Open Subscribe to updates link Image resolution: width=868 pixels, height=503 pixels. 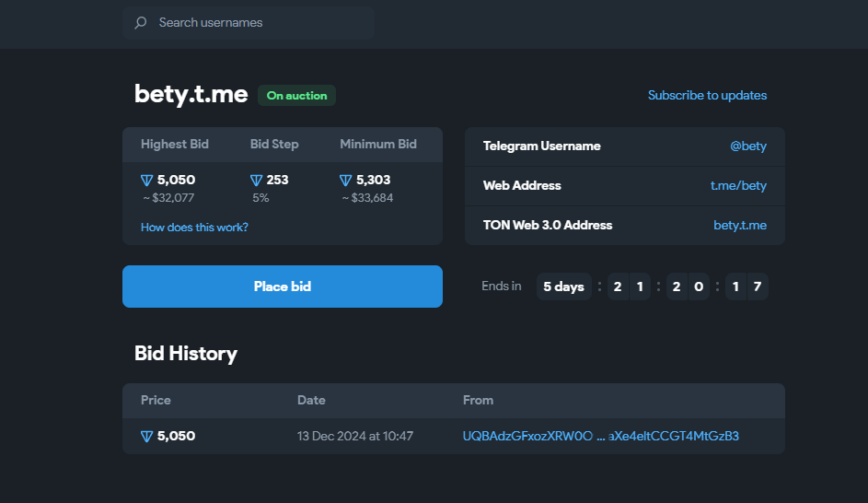coord(707,95)
